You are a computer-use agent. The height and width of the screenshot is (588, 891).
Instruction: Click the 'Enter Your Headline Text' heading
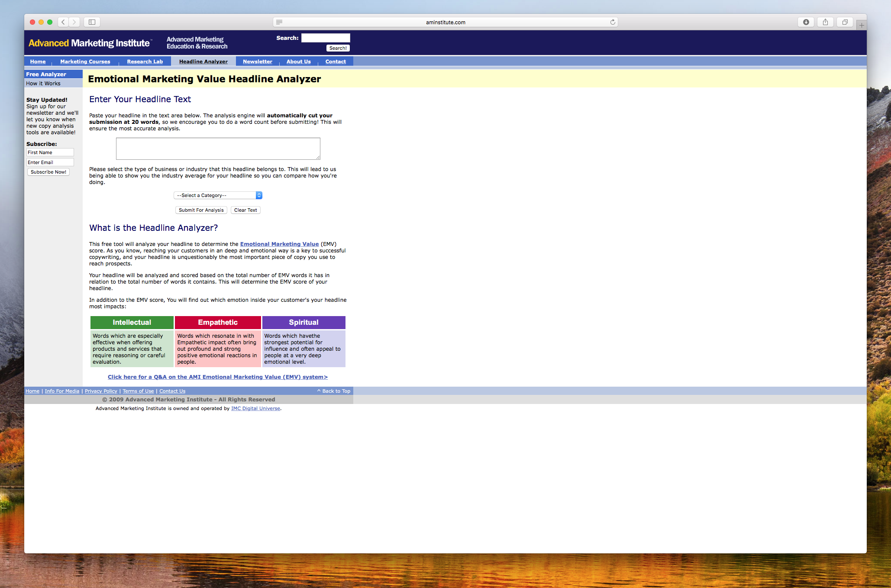click(x=140, y=99)
